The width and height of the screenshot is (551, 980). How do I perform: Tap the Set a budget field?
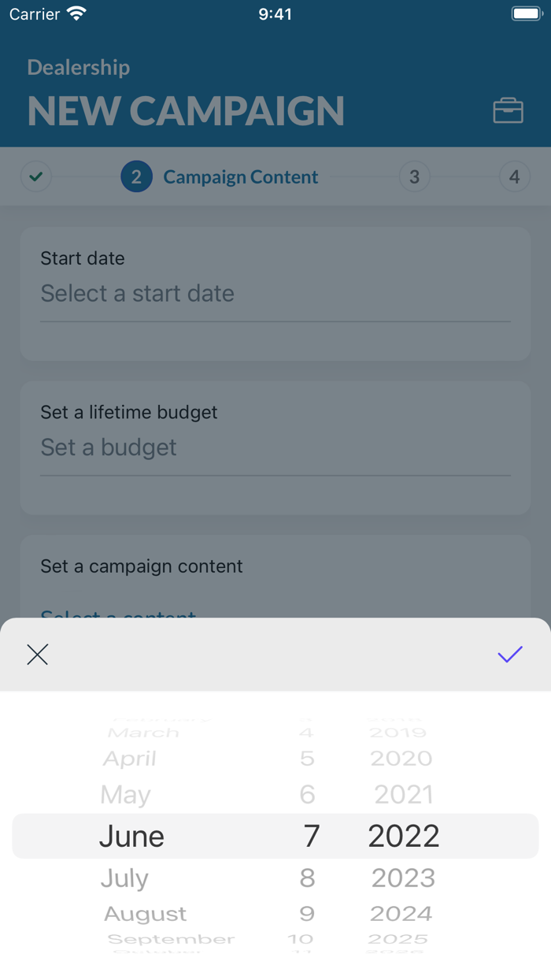[x=275, y=448]
